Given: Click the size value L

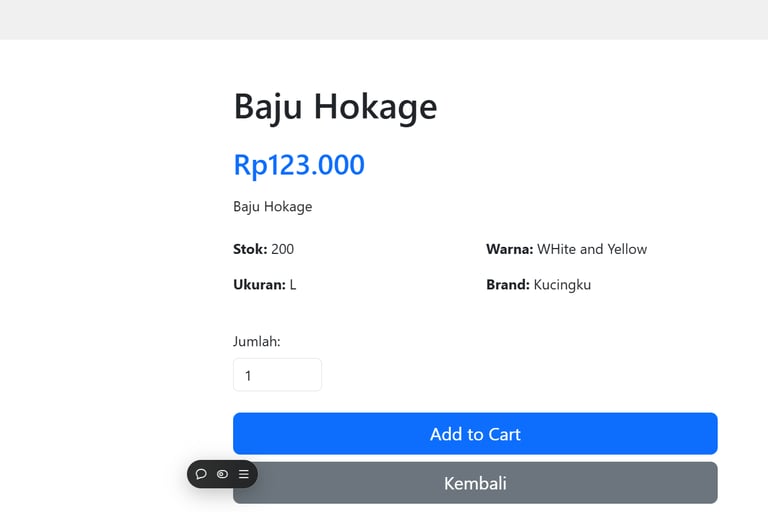Looking at the screenshot, I should coord(293,285).
